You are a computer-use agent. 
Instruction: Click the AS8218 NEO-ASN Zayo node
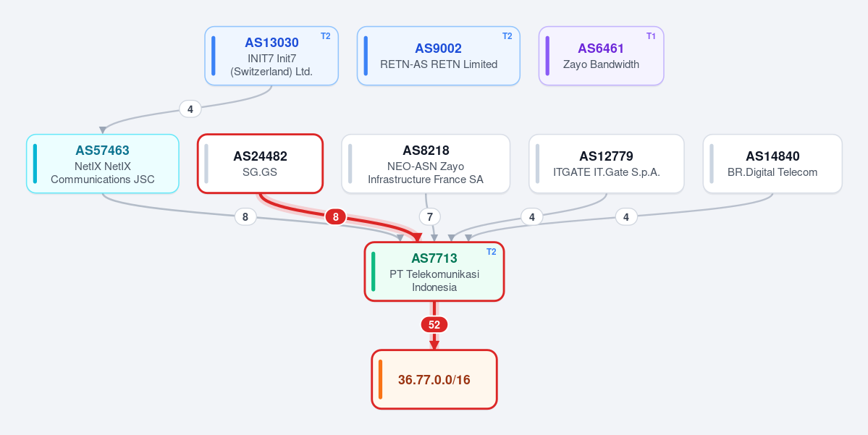(x=426, y=164)
